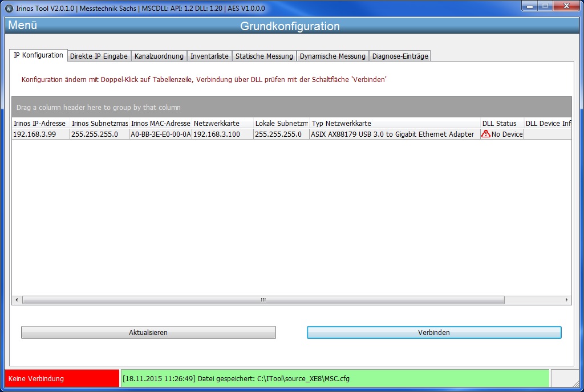Show the Dynamische Messung tab
This screenshot has width=584, height=392.
pyautogui.click(x=332, y=56)
